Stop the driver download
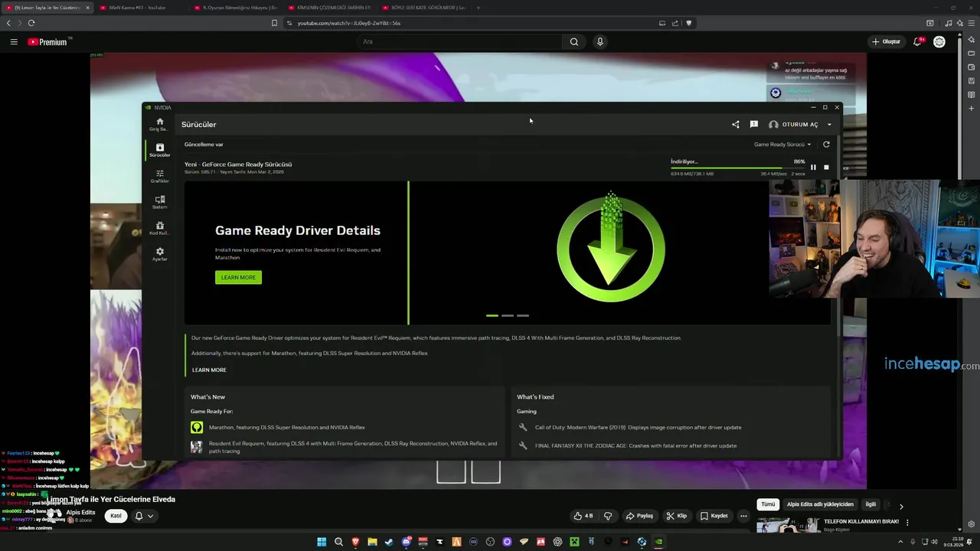The width and height of the screenshot is (980, 551). (x=826, y=167)
